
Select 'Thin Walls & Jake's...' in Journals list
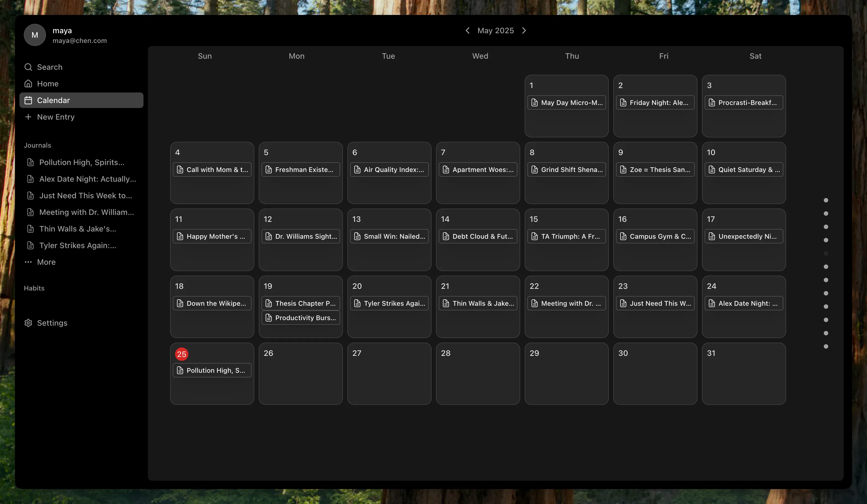coord(77,229)
